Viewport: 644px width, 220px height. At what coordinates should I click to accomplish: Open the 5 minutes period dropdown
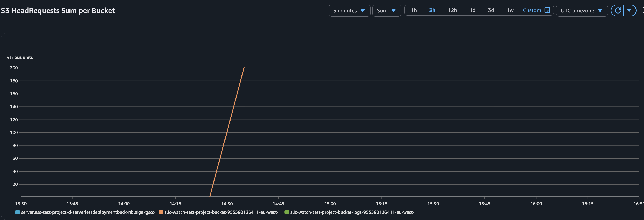click(349, 11)
